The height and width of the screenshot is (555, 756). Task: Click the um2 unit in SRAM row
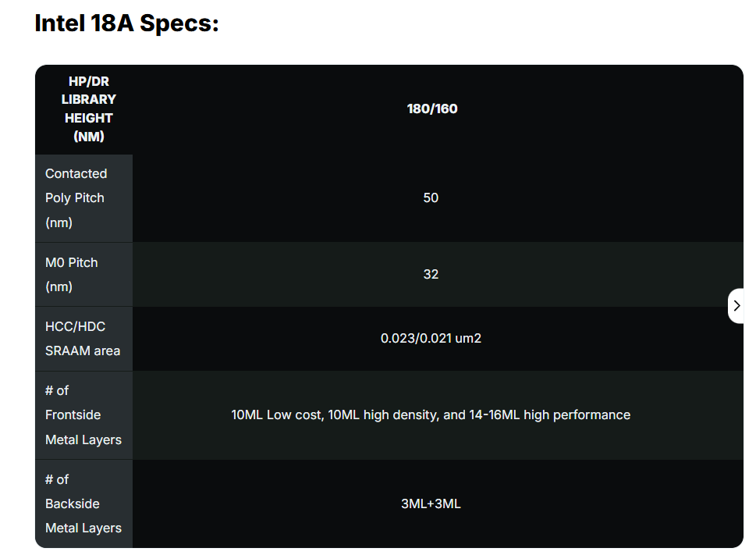click(x=468, y=339)
